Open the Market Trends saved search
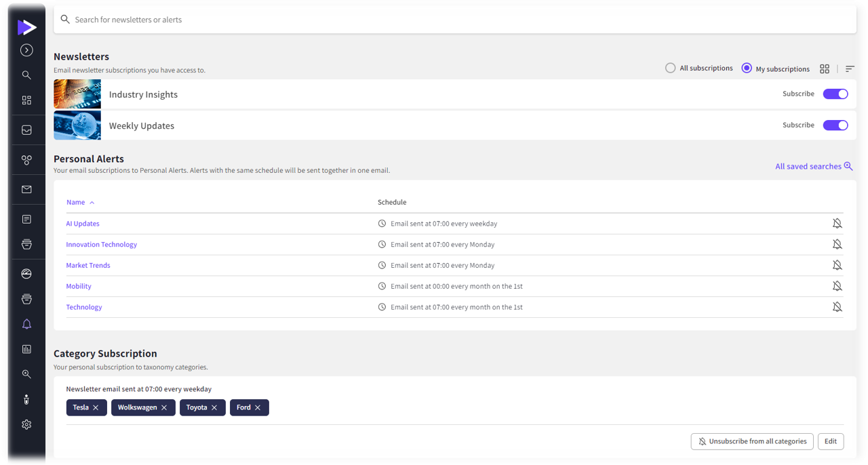 [88, 265]
